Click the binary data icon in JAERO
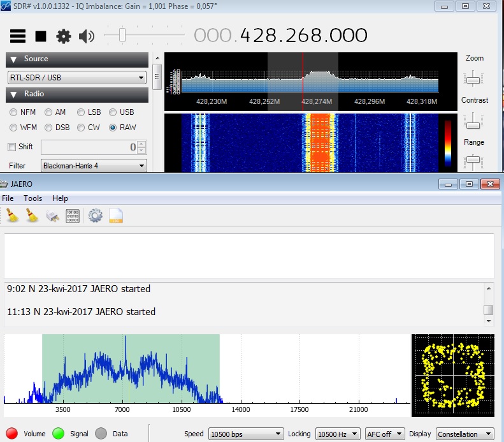 point(73,216)
